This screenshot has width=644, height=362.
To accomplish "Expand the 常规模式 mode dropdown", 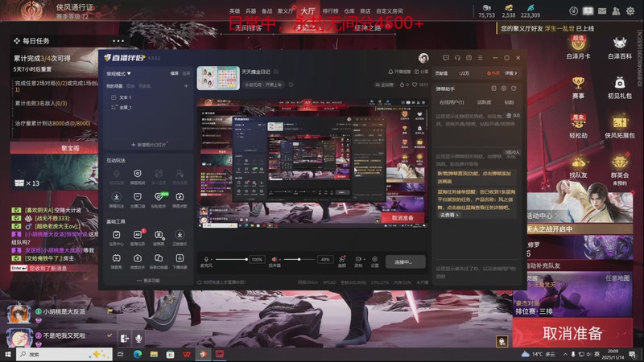I will point(118,74).
